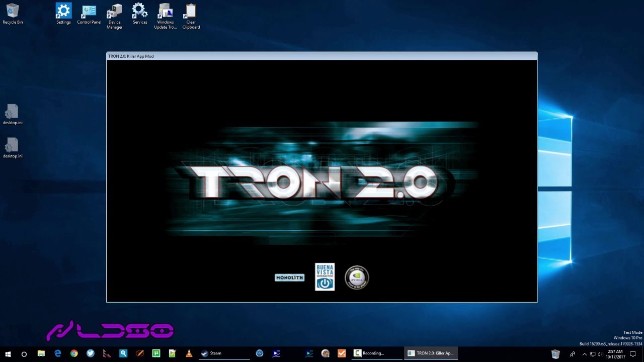Switch to the Steam taskbar window
The width and height of the screenshot is (644, 362).
click(x=224, y=353)
